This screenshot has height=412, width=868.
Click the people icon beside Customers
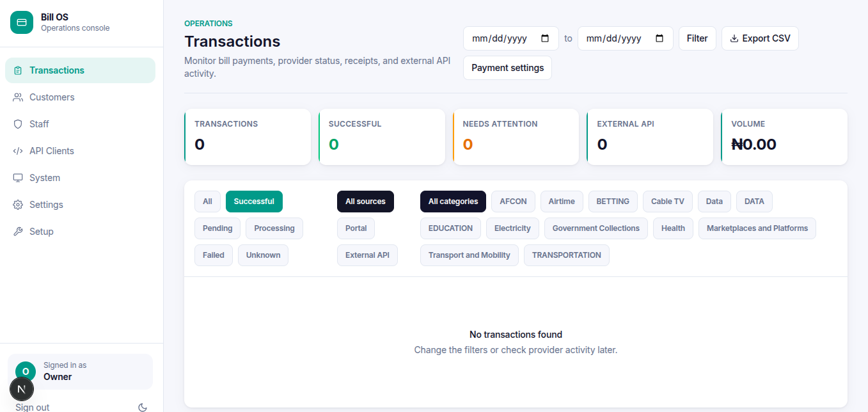click(18, 97)
